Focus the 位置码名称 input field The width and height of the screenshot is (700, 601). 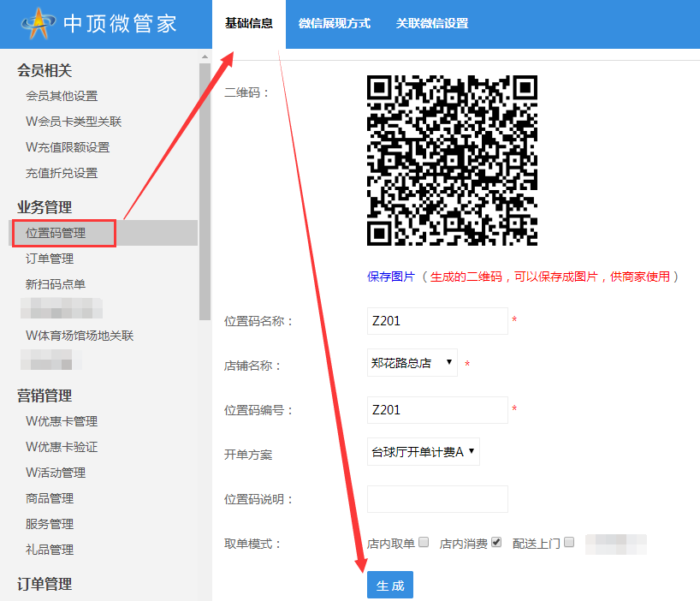pos(437,321)
